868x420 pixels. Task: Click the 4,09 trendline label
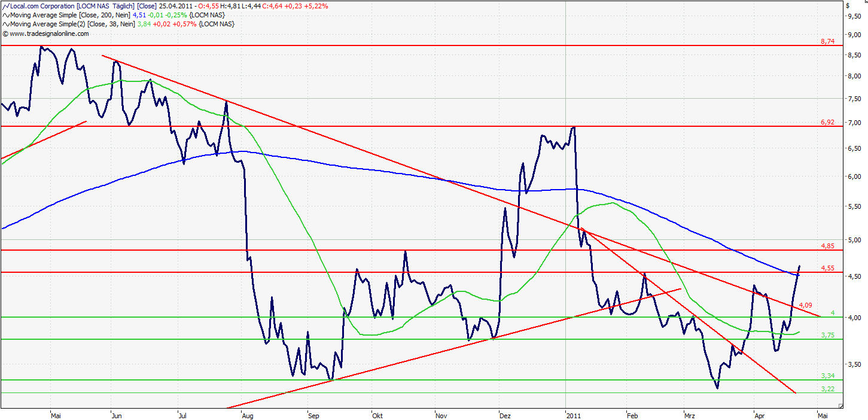pos(805,305)
